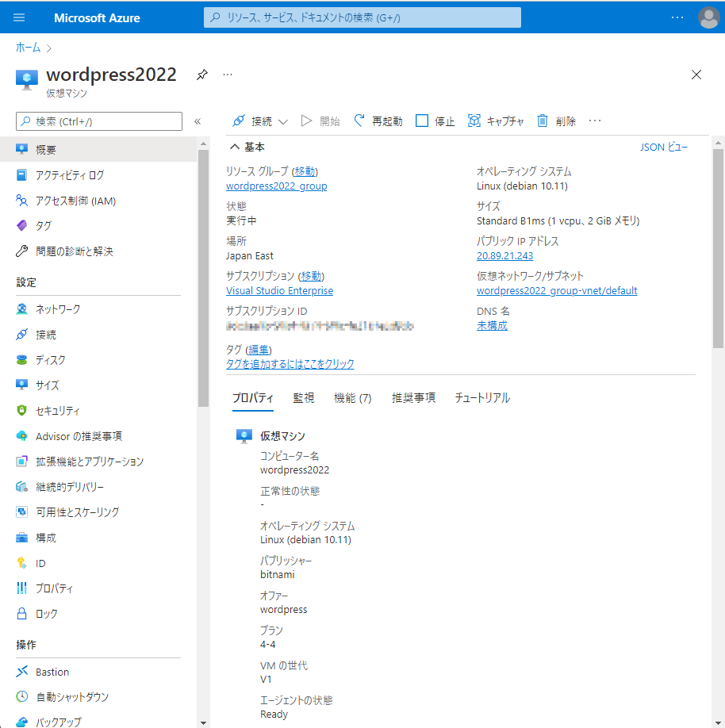Open the ロック padlock icon
The width and height of the screenshot is (725, 728).
click(x=22, y=613)
